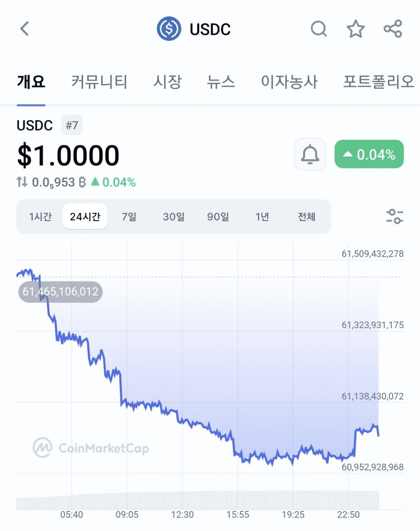The image size is (420, 531).
Task: Switch chart to 90일 range
Action: pyautogui.click(x=218, y=217)
